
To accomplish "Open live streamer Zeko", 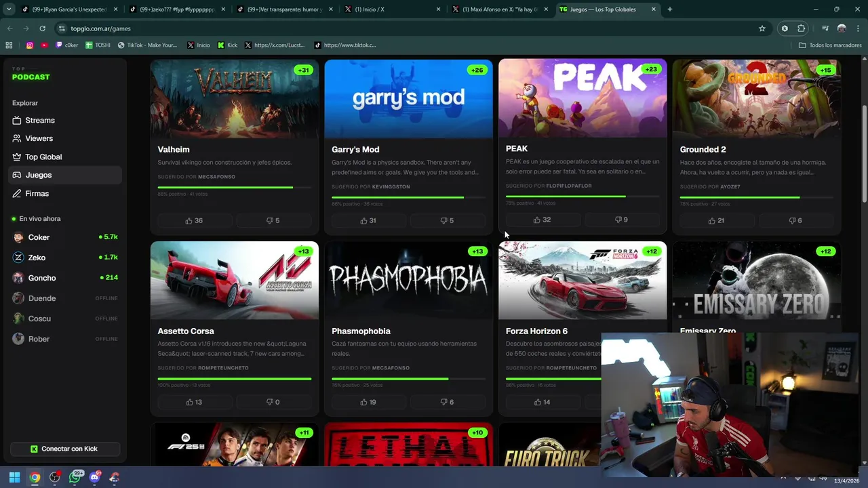I will 65,258.
